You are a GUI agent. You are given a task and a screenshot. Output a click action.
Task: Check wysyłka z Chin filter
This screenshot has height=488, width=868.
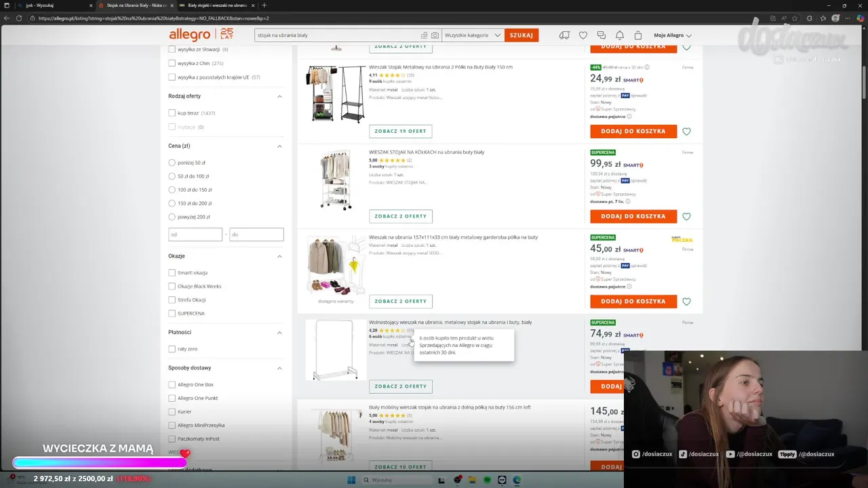click(x=172, y=63)
